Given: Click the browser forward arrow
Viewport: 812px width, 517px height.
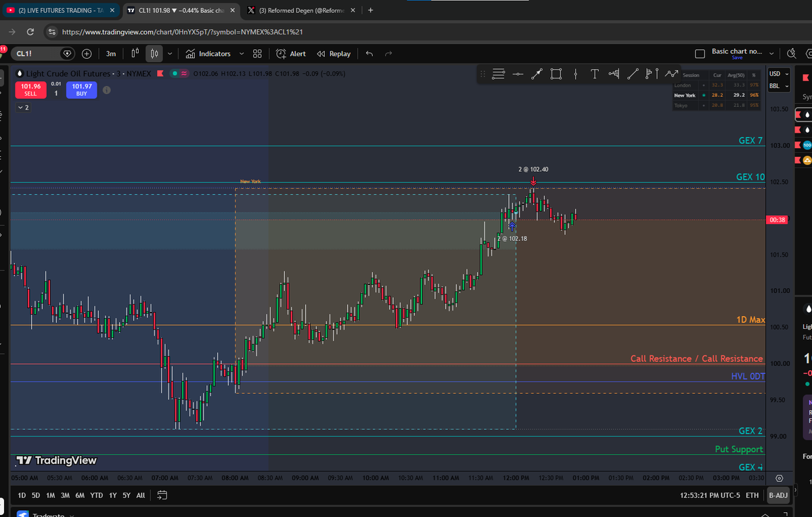Looking at the screenshot, I should 12,32.
